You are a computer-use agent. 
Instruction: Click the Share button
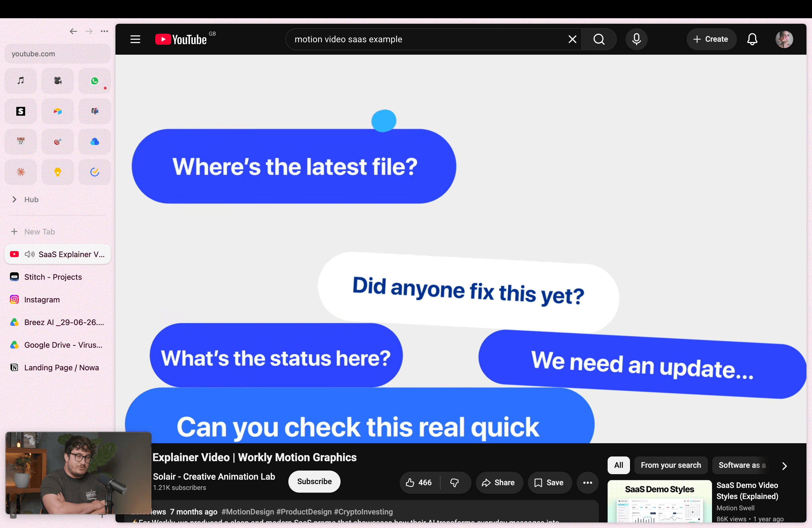pyautogui.click(x=499, y=482)
